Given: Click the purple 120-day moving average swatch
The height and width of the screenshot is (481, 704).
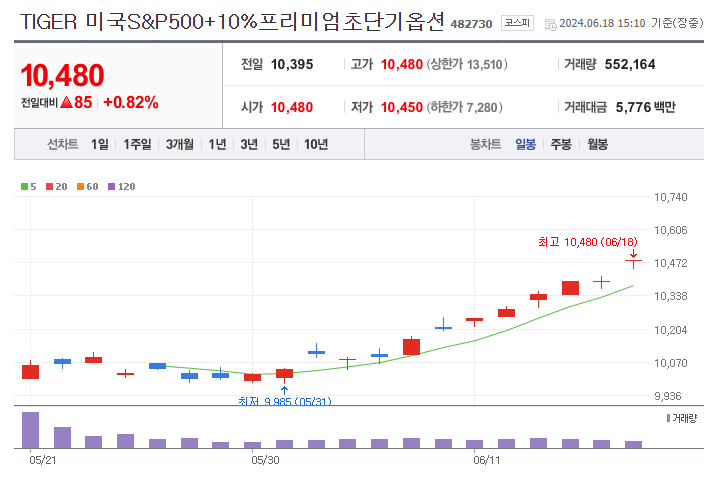Looking at the screenshot, I should [x=111, y=186].
